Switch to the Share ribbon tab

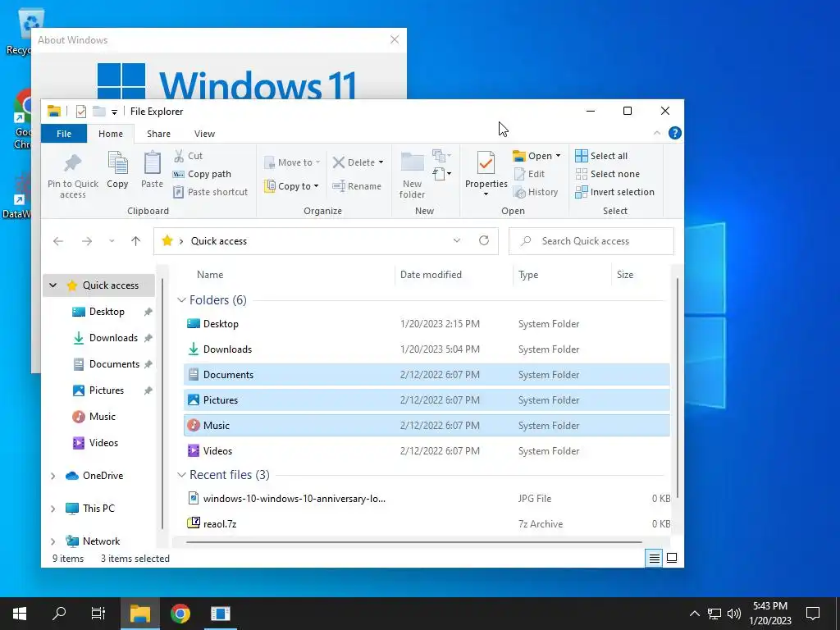click(158, 134)
